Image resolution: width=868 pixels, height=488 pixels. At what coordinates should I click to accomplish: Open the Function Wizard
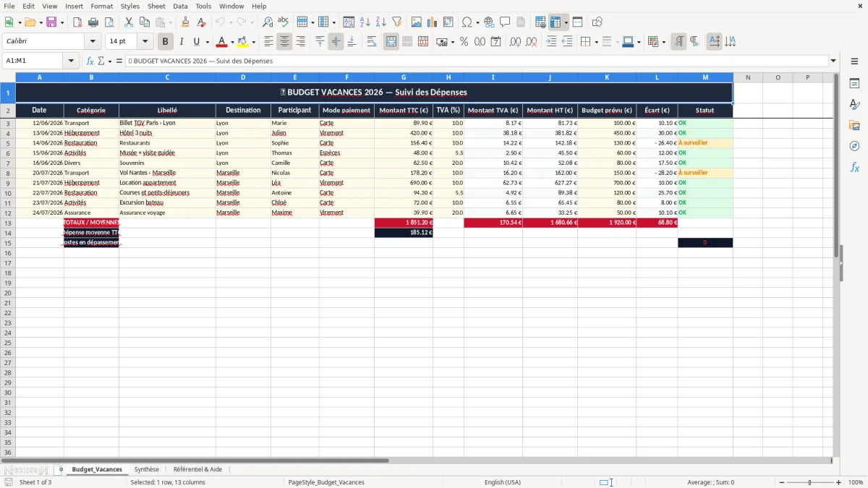click(90, 61)
